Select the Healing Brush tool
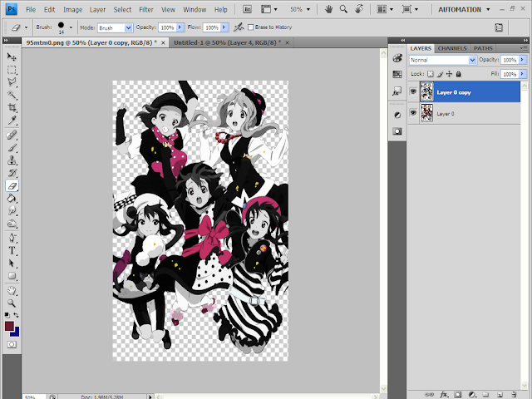Image resolution: width=532 pixels, height=399 pixels. [12, 135]
